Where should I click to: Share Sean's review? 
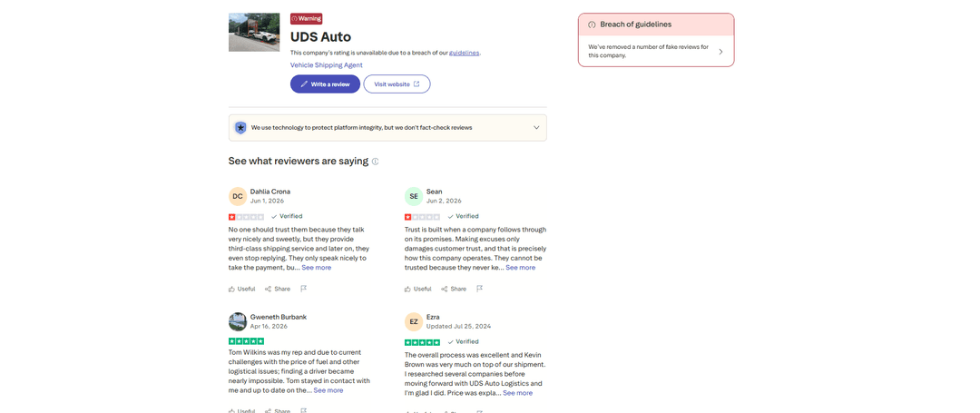coord(454,289)
